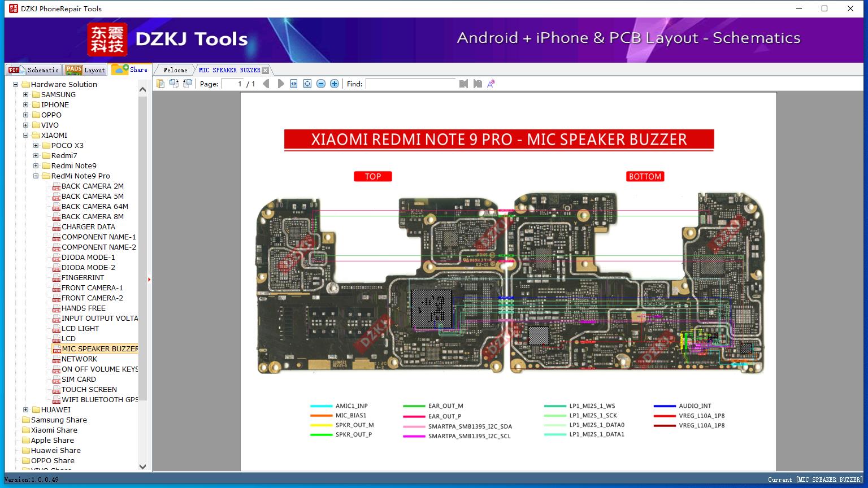Click the SPKR_OUT_M yellow legend swatch
868x488 pixels.
pos(321,425)
